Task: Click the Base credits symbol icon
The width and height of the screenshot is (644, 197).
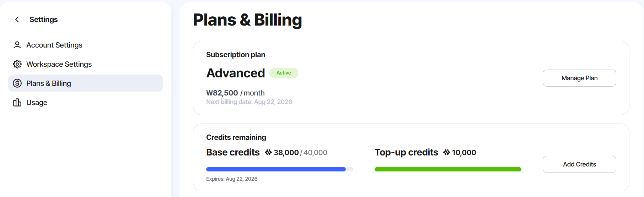Action: click(268, 152)
